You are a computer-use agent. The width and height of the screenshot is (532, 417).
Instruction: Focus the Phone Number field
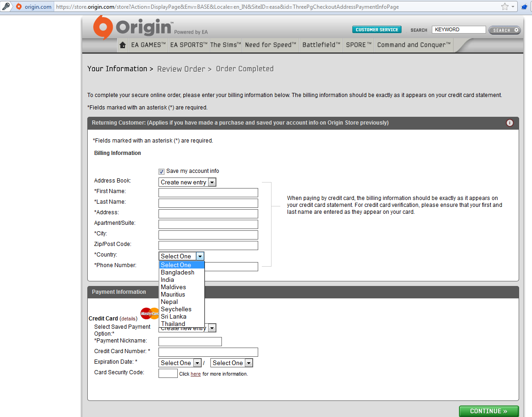point(232,267)
